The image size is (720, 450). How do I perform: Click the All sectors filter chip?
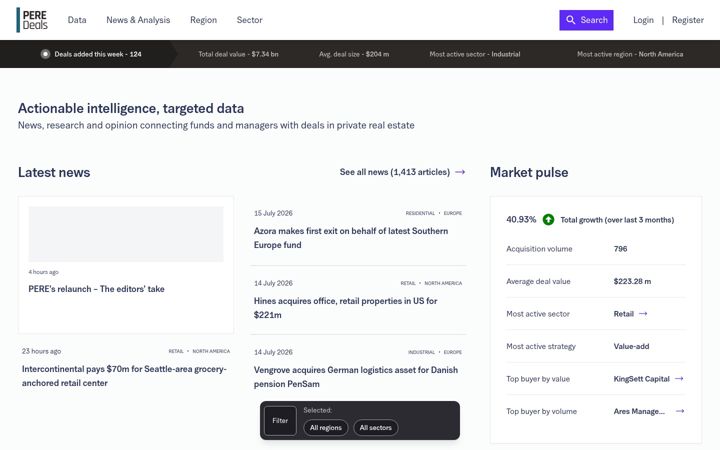click(376, 428)
